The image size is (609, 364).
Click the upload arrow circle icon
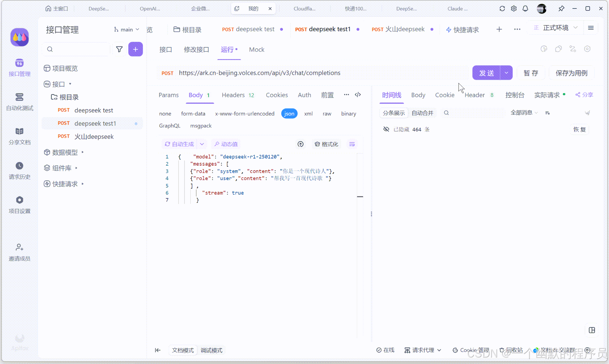coord(301,144)
